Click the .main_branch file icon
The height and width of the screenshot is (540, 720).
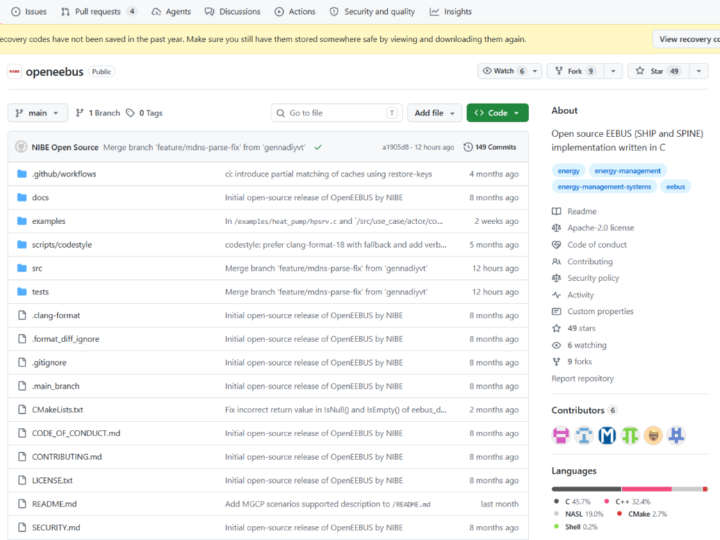(x=22, y=386)
